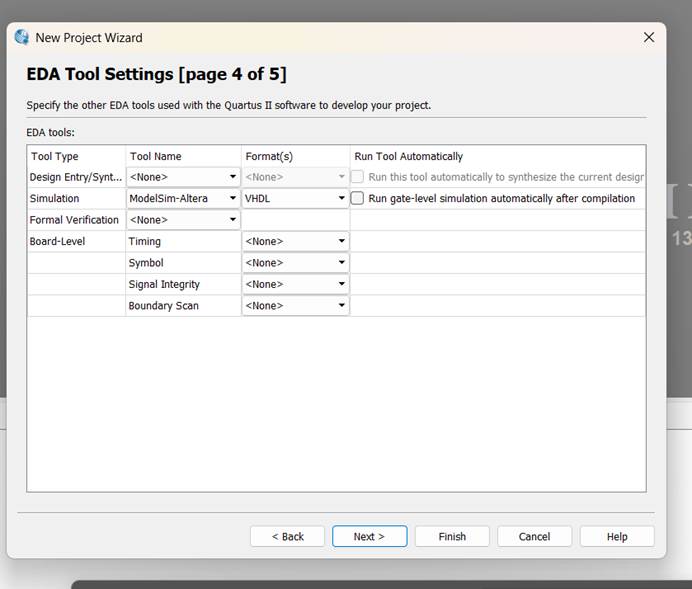692x589 pixels.
Task: Open the Signal Integrity format dropdown
Action: [295, 284]
